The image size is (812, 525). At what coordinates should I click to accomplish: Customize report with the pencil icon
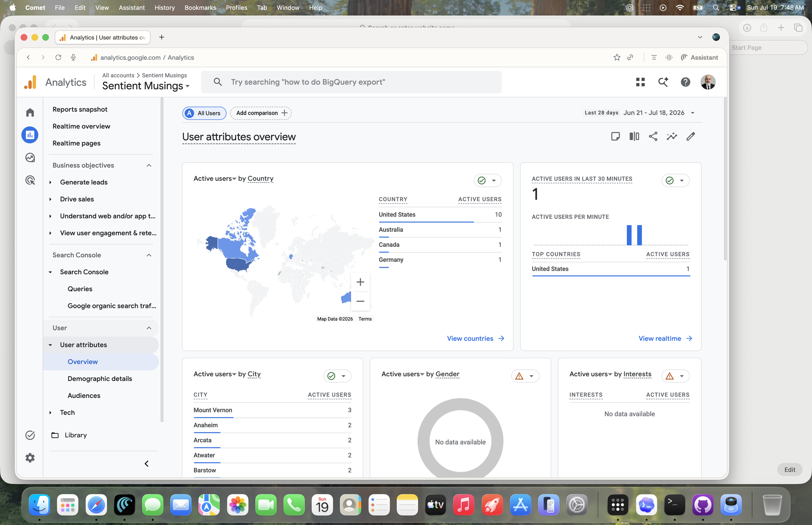coord(690,137)
